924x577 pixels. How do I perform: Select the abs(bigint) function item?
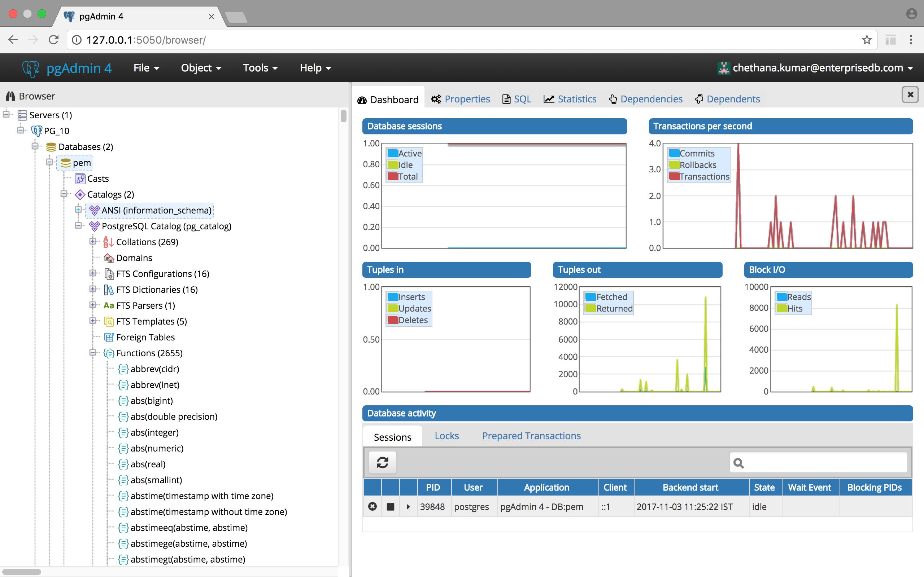152,401
